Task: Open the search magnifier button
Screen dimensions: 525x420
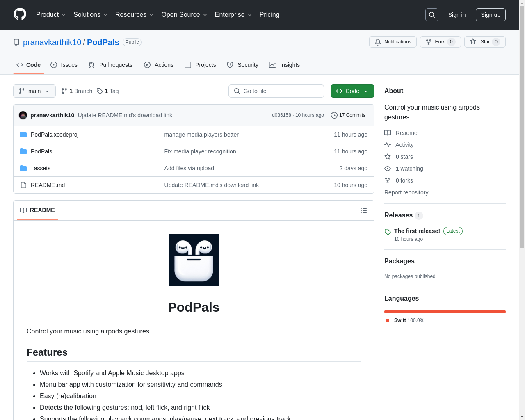Action: [432, 15]
